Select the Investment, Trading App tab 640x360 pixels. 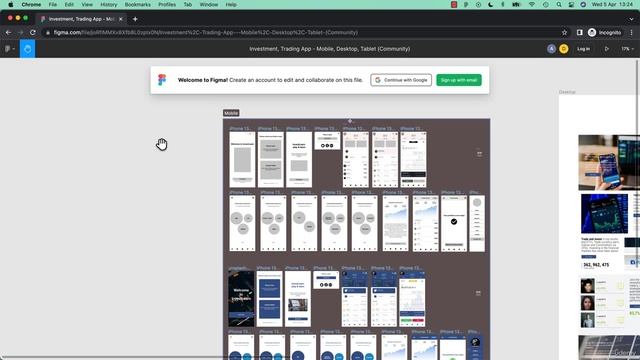click(x=81, y=19)
